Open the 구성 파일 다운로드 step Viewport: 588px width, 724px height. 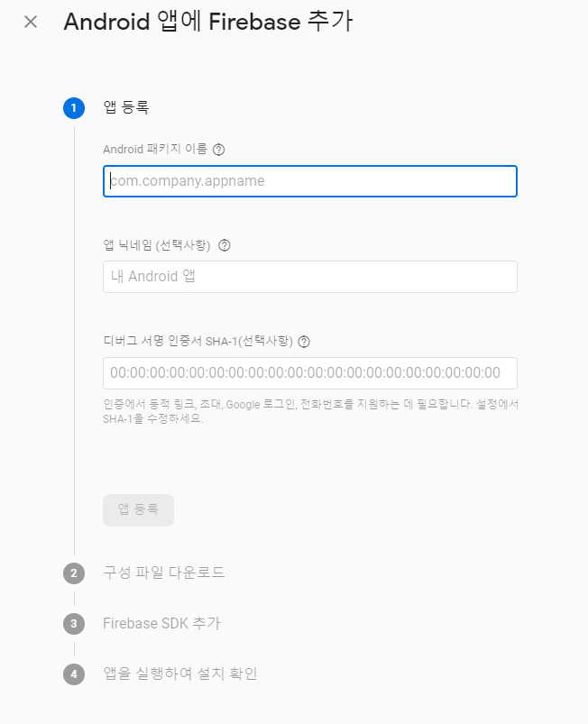pos(163,573)
